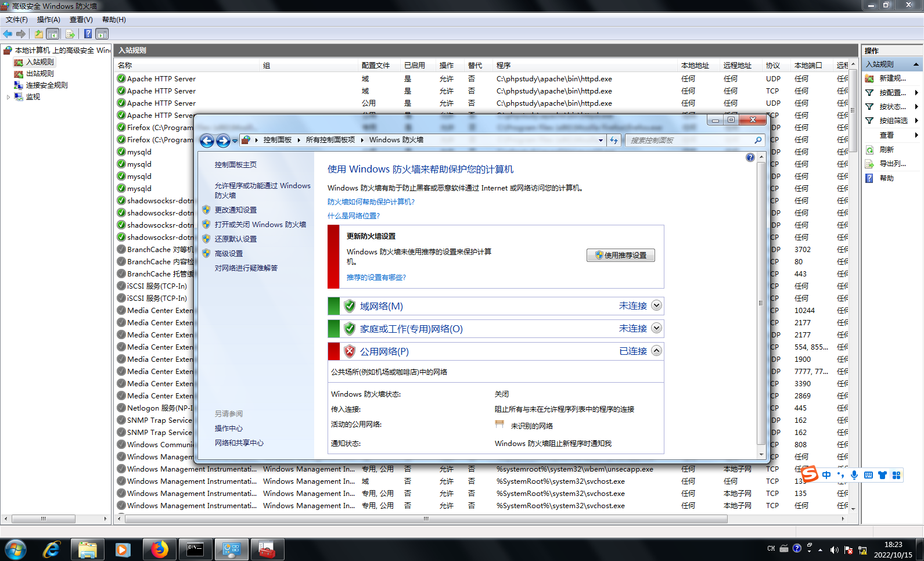Open 更改通知设置 link
The height and width of the screenshot is (561, 924).
click(x=236, y=210)
